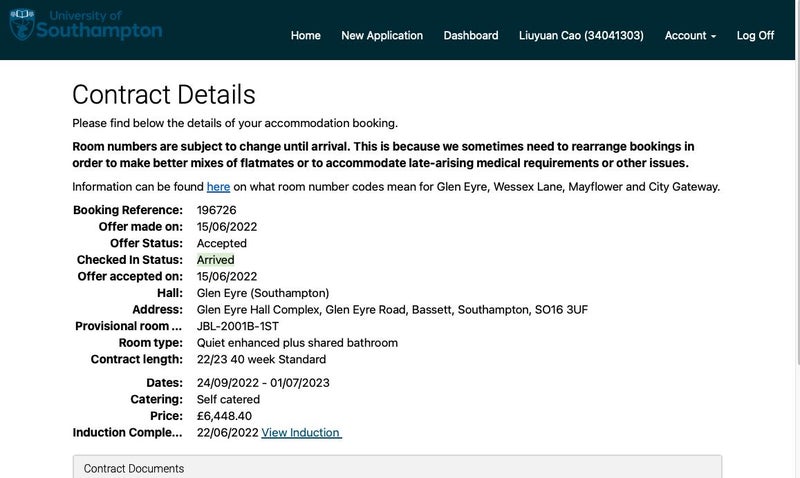This screenshot has height=478, width=800.
Task: Click the Contract Details heading
Action: (164, 95)
